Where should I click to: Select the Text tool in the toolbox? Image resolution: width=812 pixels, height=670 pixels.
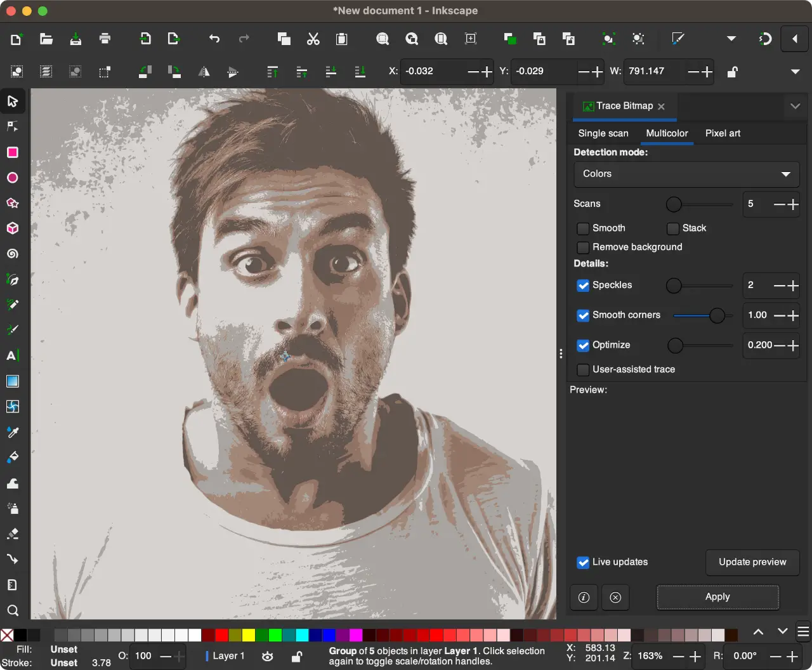[x=12, y=356]
